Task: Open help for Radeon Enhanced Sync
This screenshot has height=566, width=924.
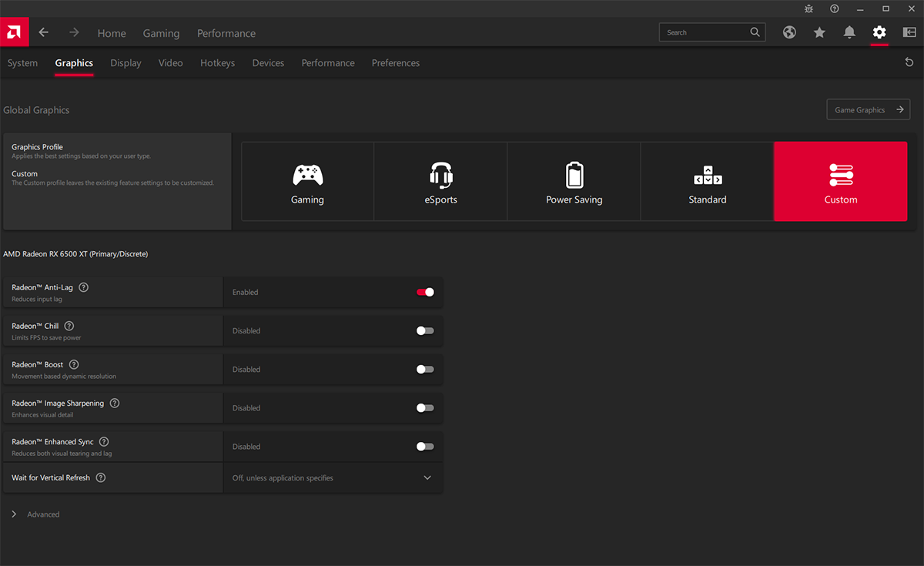Action: click(104, 441)
